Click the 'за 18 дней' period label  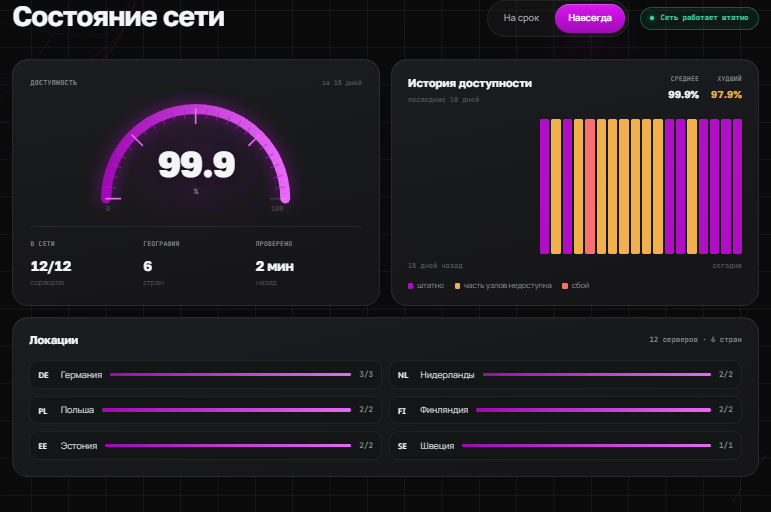342,83
